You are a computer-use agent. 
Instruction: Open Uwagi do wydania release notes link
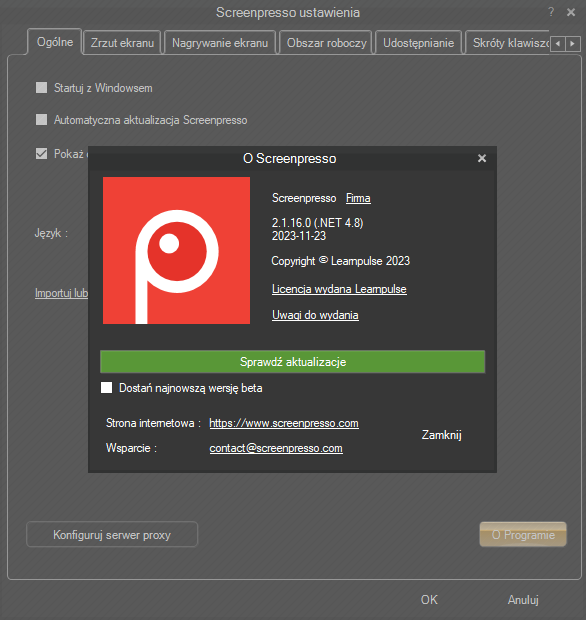point(315,315)
